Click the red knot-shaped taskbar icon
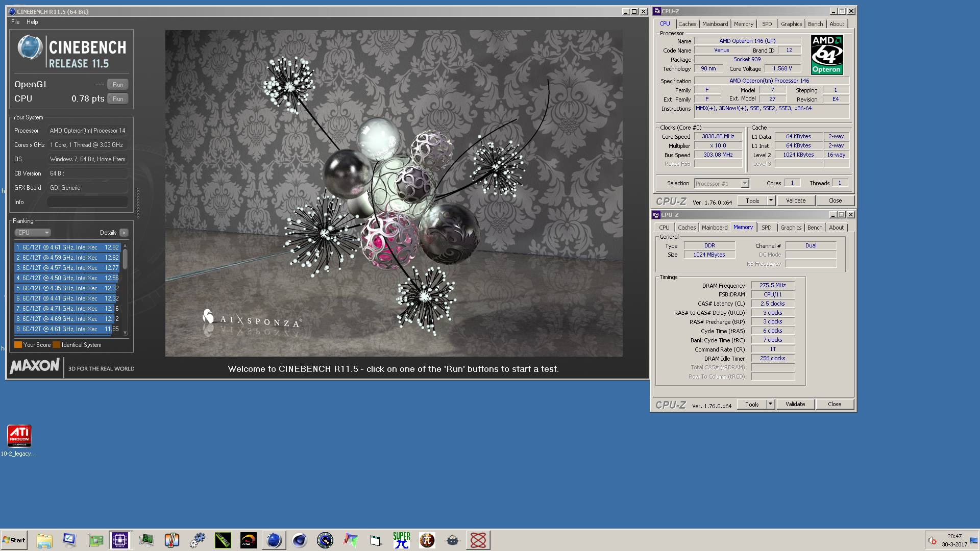Viewport: 980px width, 551px height. click(x=478, y=540)
